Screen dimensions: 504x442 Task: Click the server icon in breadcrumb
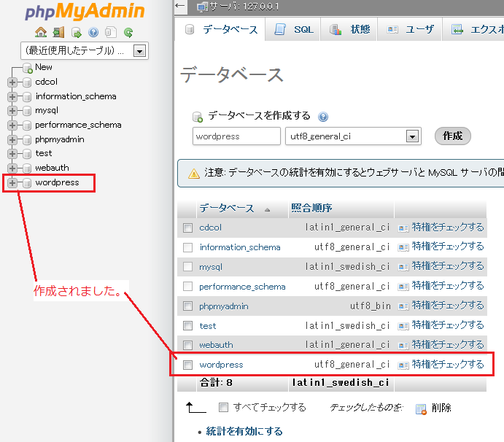tap(202, 7)
